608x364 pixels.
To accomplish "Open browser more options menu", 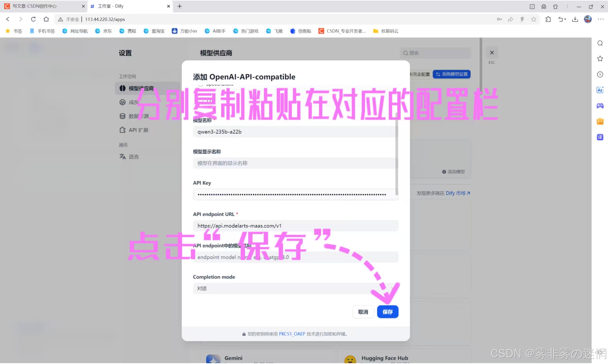I will coord(601,19).
